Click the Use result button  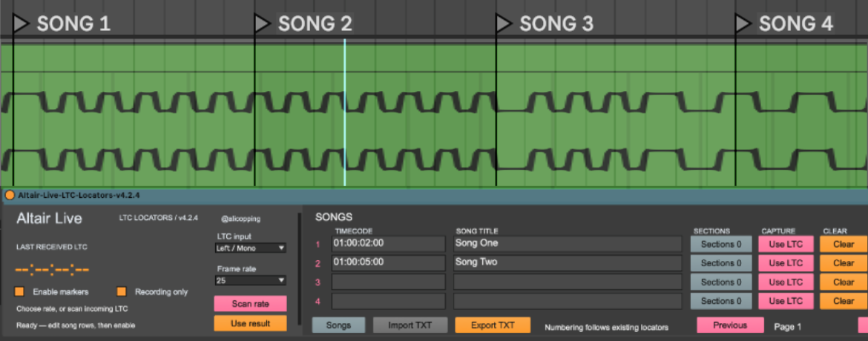(250, 322)
